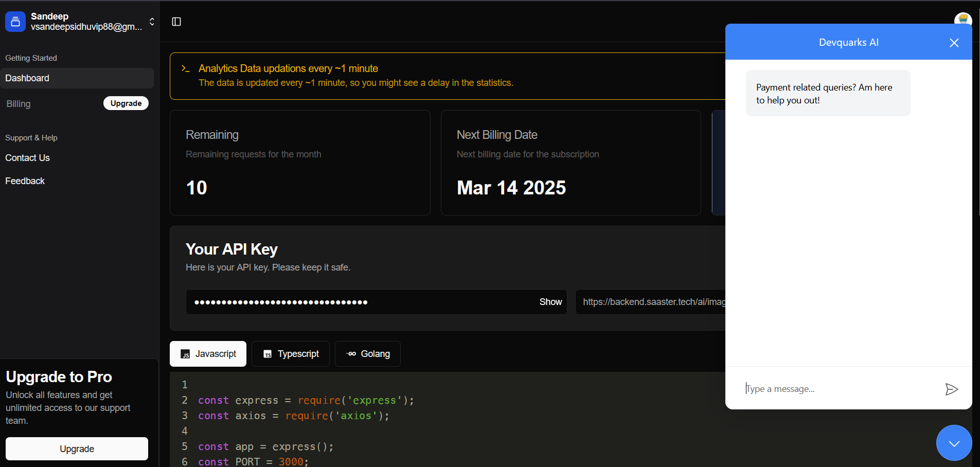This screenshot has height=467, width=980.
Task: Open the Contact Us page
Action: click(28, 158)
